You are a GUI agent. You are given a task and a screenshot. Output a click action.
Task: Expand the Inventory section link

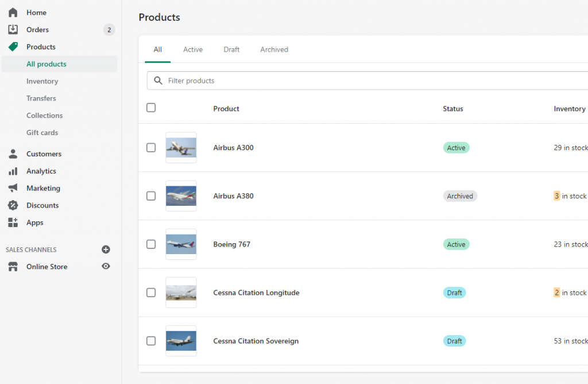point(41,81)
